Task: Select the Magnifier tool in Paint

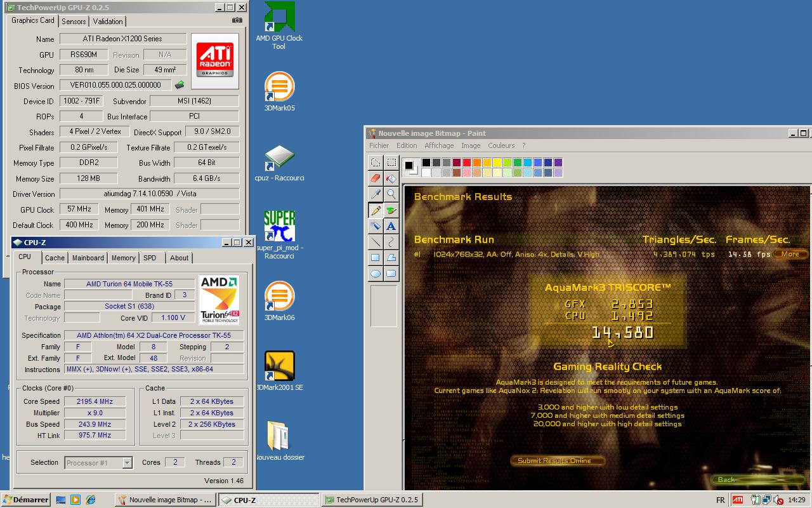Action: point(391,194)
